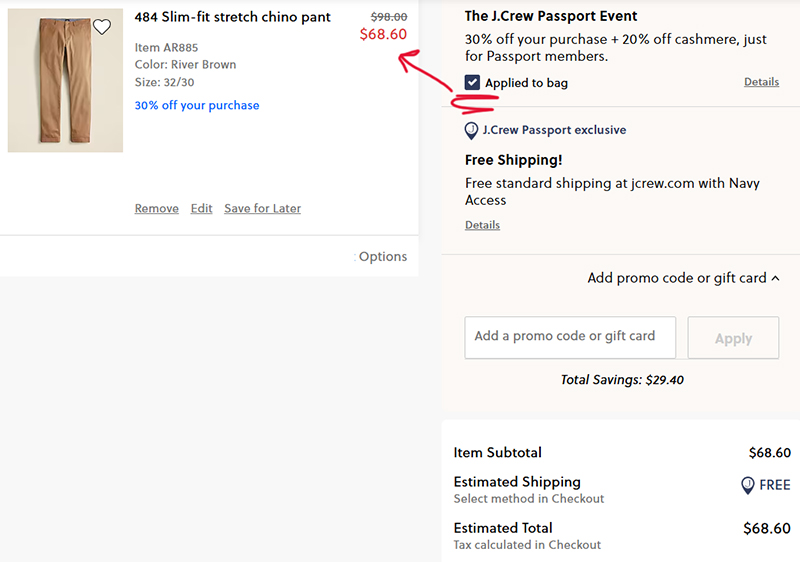Click the Select method in Checkout text
Screen dimensions: 800x562
click(529, 498)
